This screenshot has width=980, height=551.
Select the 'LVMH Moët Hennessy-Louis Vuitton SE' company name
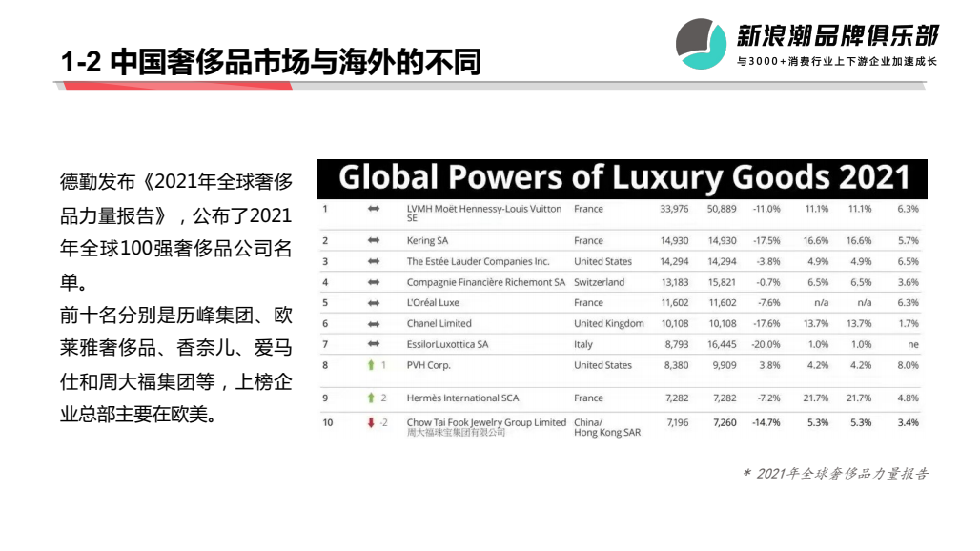(483, 213)
